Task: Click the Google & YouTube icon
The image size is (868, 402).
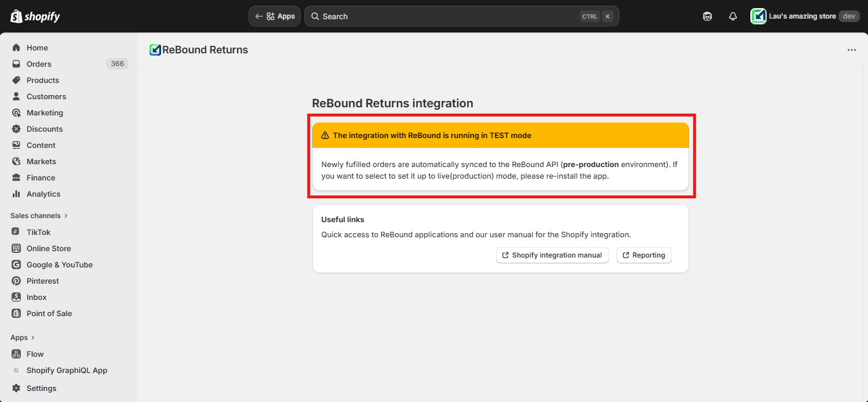Action: click(x=16, y=265)
